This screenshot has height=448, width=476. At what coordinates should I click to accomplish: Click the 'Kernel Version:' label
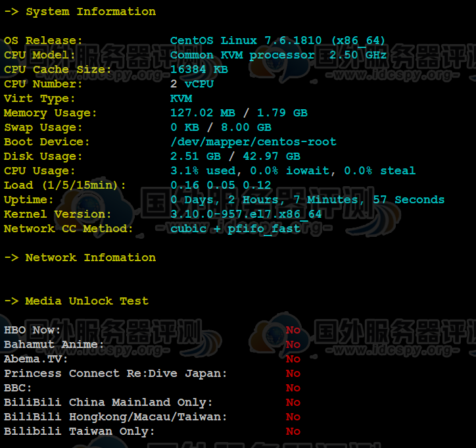click(58, 214)
